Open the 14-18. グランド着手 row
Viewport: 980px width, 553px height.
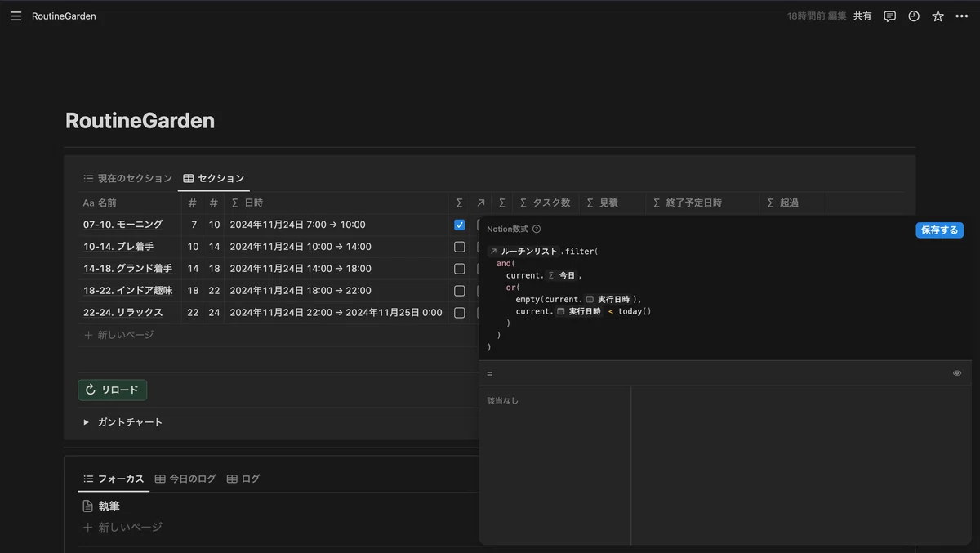point(127,269)
